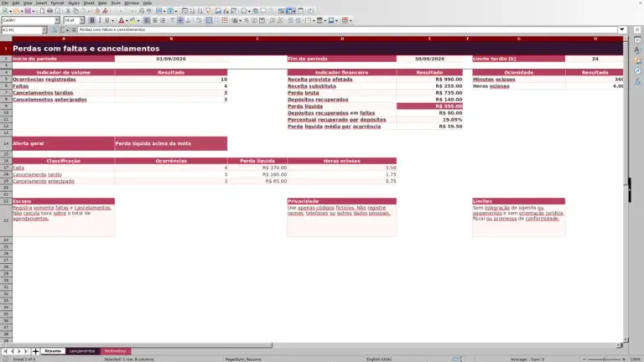The height and width of the screenshot is (362, 644).
Task: Open the Conditional formatting dropdown arrow
Action: pyautogui.click(x=351, y=20)
